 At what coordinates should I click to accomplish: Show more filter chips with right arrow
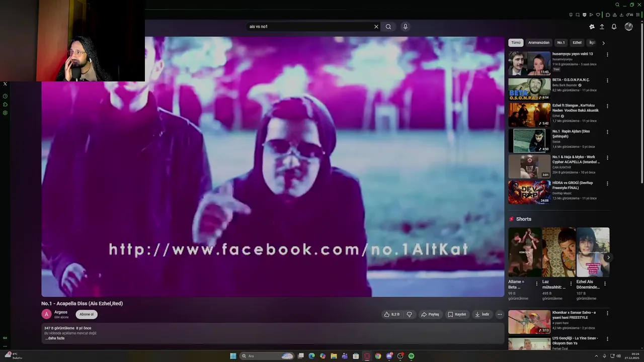coord(603,43)
